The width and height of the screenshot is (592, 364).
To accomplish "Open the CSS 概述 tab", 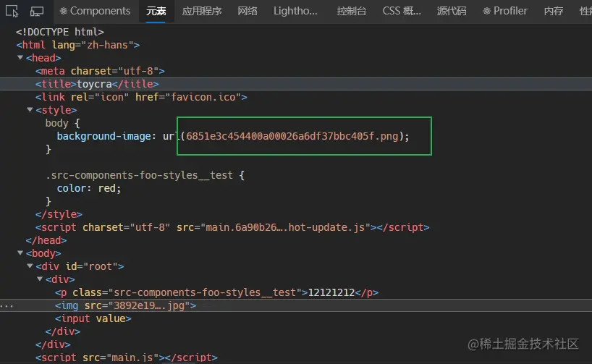I will tap(402, 11).
